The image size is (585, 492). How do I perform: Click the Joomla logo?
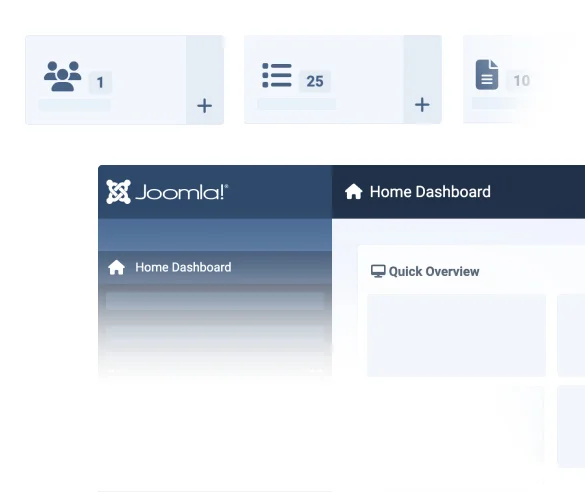pyautogui.click(x=167, y=192)
